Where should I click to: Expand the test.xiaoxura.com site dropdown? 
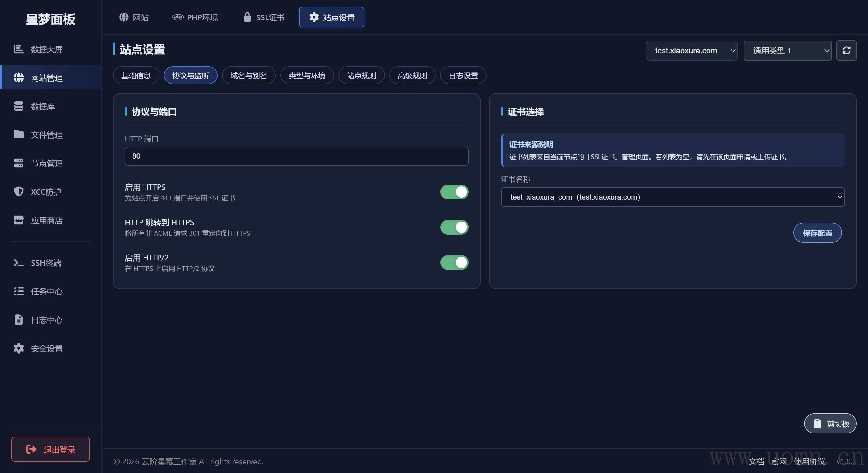691,51
